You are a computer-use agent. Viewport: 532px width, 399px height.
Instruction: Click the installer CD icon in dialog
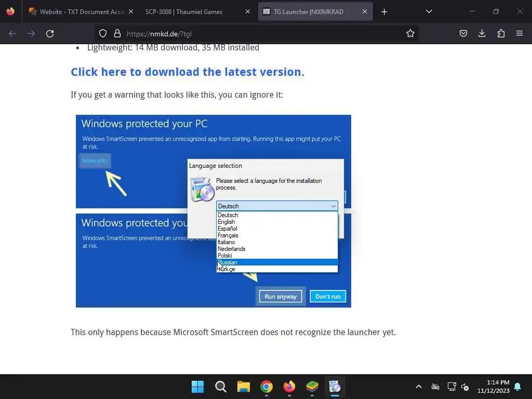[x=202, y=189]
